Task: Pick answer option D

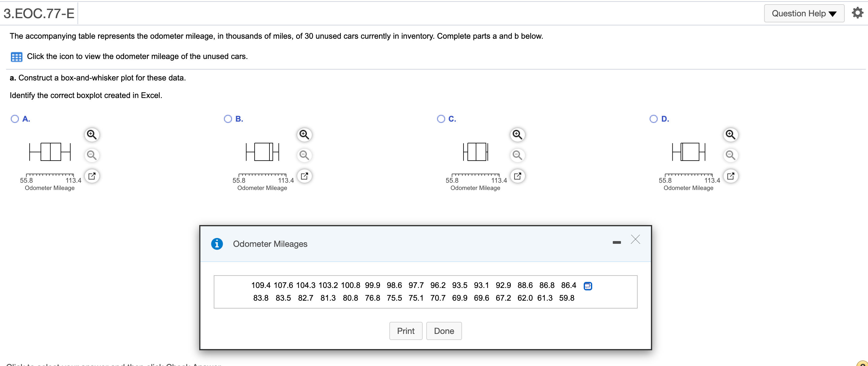Action: click(x=653, y=119)
